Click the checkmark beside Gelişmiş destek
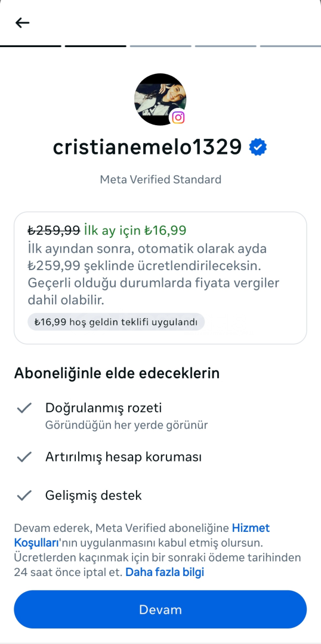 pos(24,496)
